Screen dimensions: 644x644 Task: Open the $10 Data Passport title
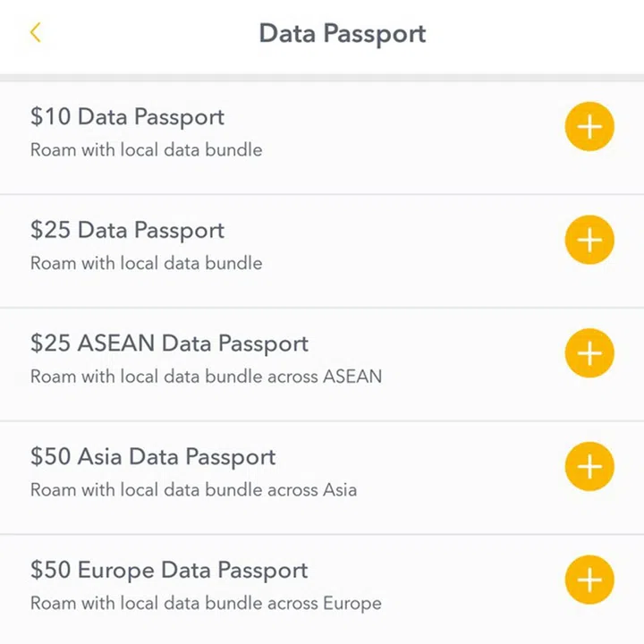coord(127,117)
